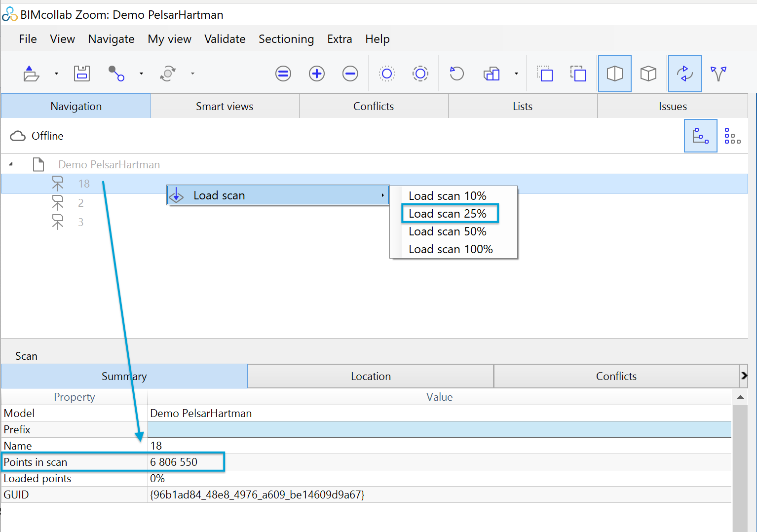The height and width of the screenshot is (532, 757).
Task: Click the scanner tripod icon for scan 2
Action: click(x=58, y=203)
